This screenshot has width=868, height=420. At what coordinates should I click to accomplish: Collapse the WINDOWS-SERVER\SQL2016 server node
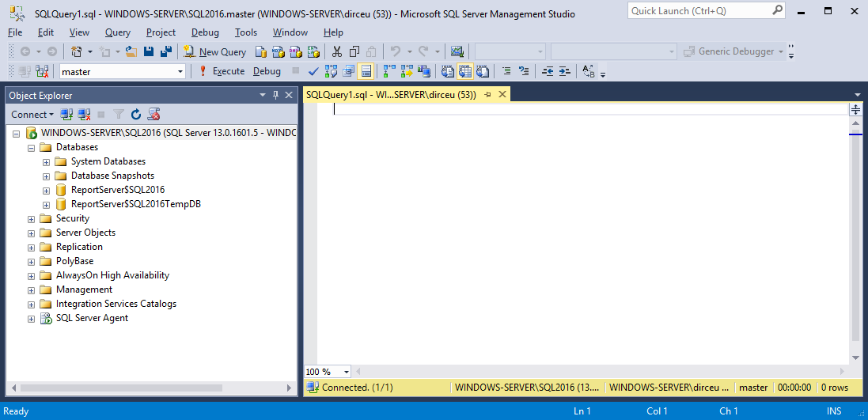[x=16, y=134]
